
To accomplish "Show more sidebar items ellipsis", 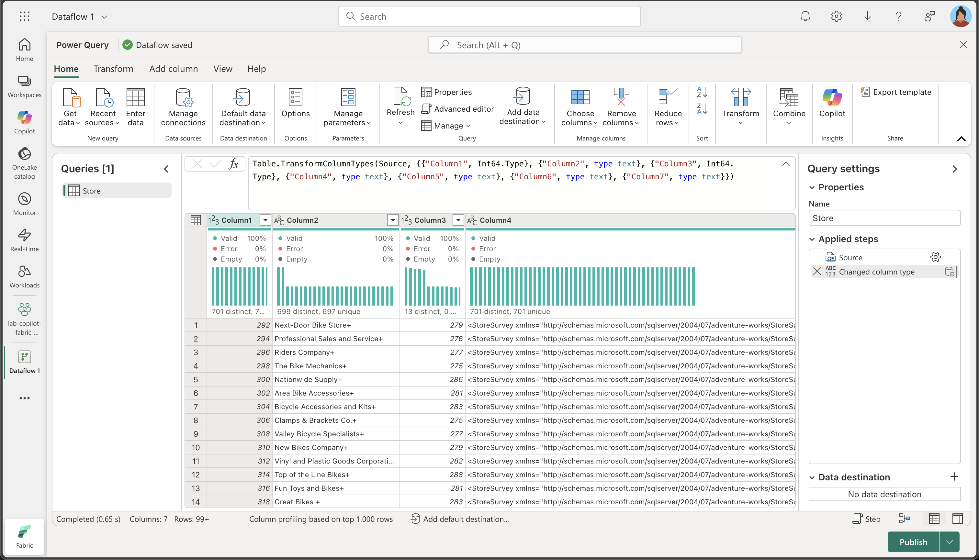I will (24, 398).
